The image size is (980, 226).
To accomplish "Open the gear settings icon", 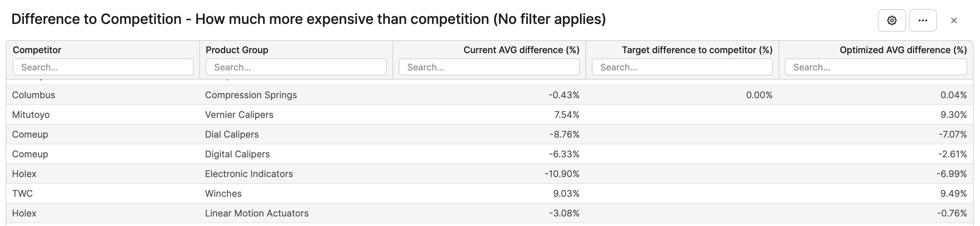I will [891, 20].
